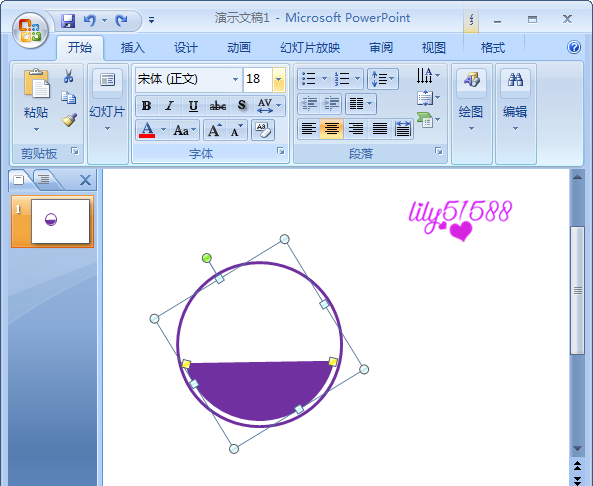The image size is (593, 486).
Task: Increase font size with the grow icon
Action: [x=214, y=130]
